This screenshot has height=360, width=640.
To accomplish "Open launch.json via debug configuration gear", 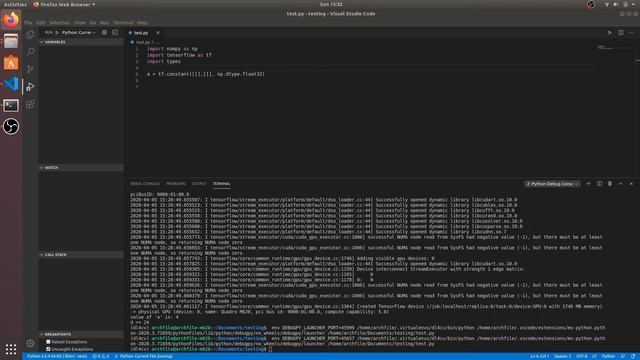I will pos(104,32).
